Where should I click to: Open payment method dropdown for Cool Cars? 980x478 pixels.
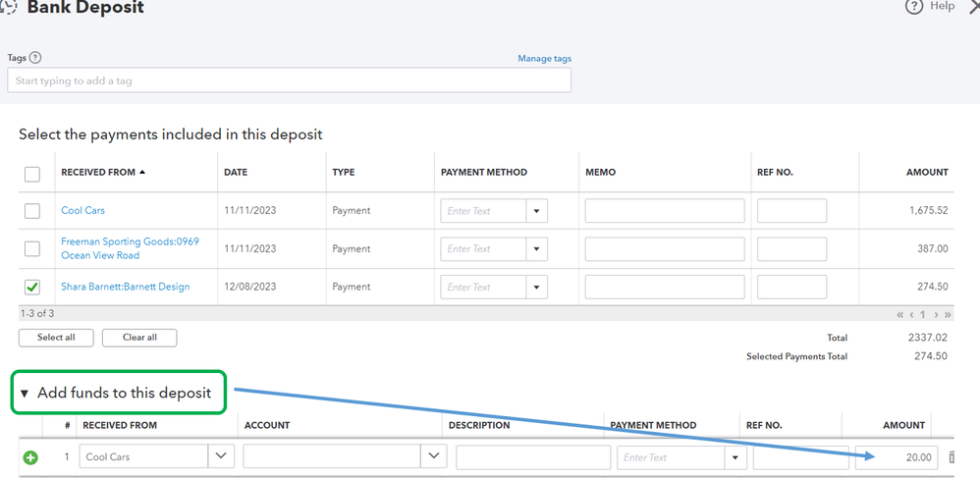(x=536, y=211)
